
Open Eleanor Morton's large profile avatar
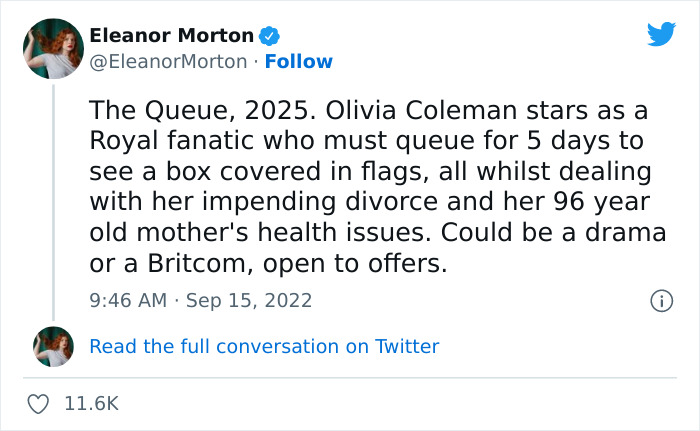point(53,48)
